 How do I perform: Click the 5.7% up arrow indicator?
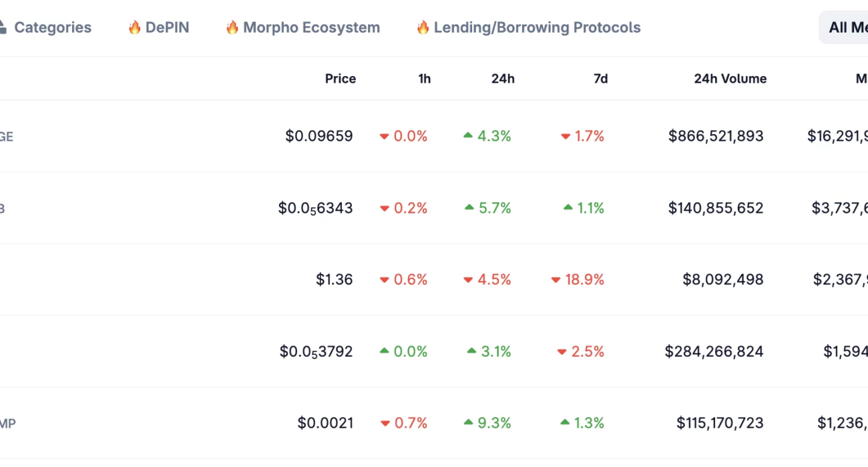[469, 207]
